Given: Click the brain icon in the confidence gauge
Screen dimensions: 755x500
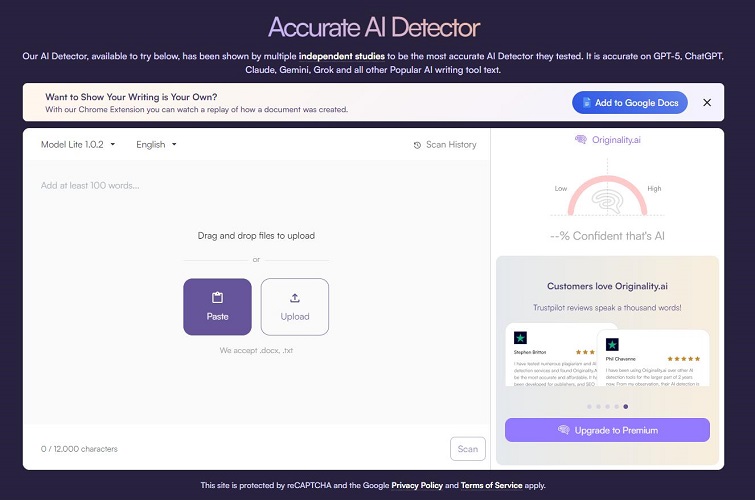Looking at the screenshot, I should [x=607, y=201].
